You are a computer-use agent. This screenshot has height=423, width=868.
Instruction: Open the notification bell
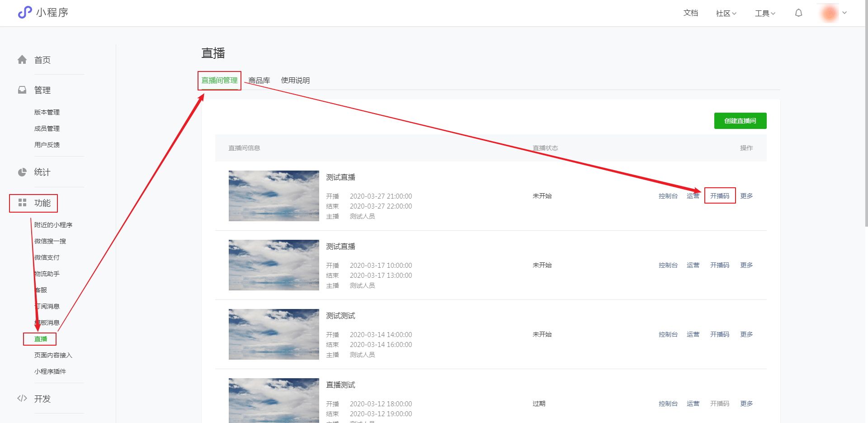[x=799, y=13]
